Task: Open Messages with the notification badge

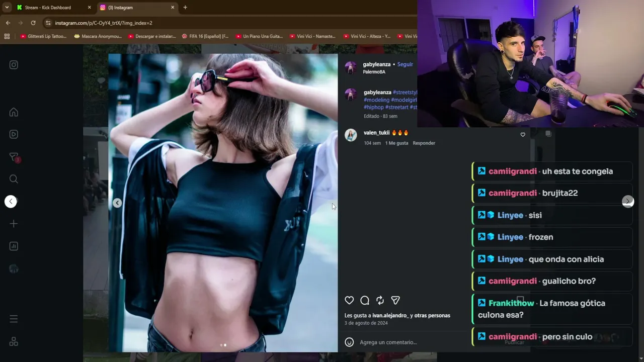Action: pos(14,157)
